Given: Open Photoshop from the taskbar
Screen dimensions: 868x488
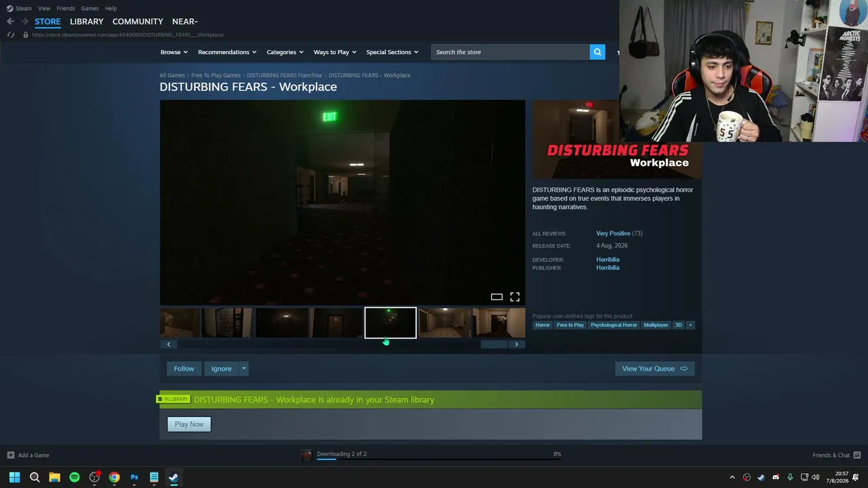Looking at the screenshot, I should (134, 477).
